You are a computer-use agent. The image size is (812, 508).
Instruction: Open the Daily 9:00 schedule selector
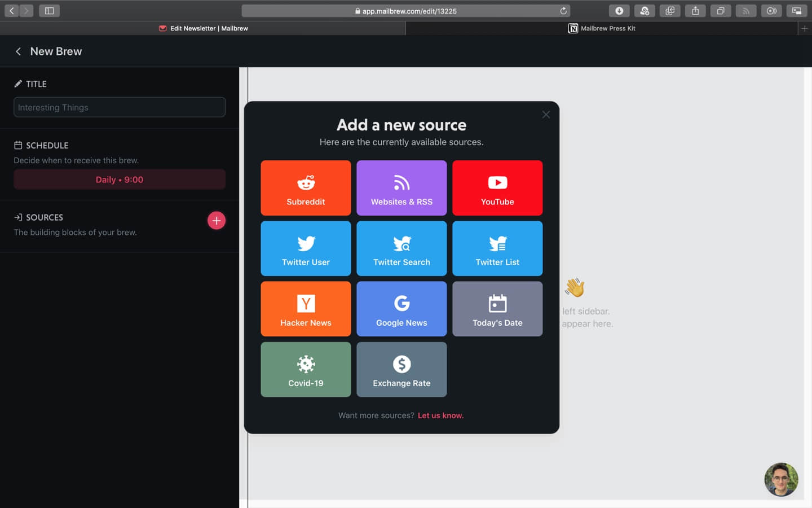[120, 179]
